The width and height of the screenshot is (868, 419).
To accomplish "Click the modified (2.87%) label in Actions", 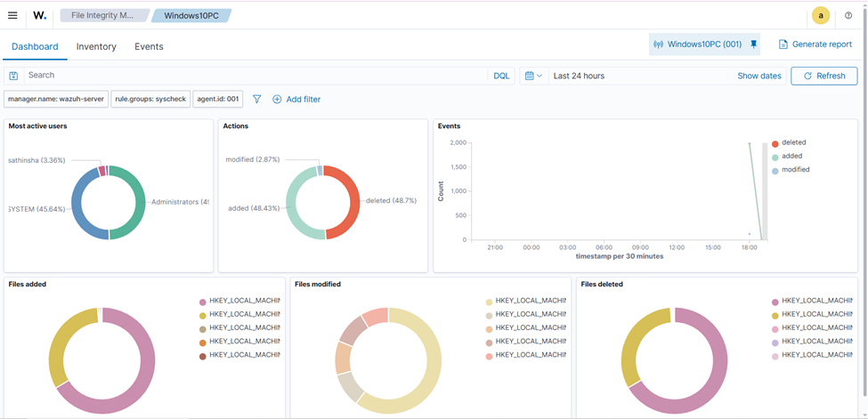I will tap(253, 159).
